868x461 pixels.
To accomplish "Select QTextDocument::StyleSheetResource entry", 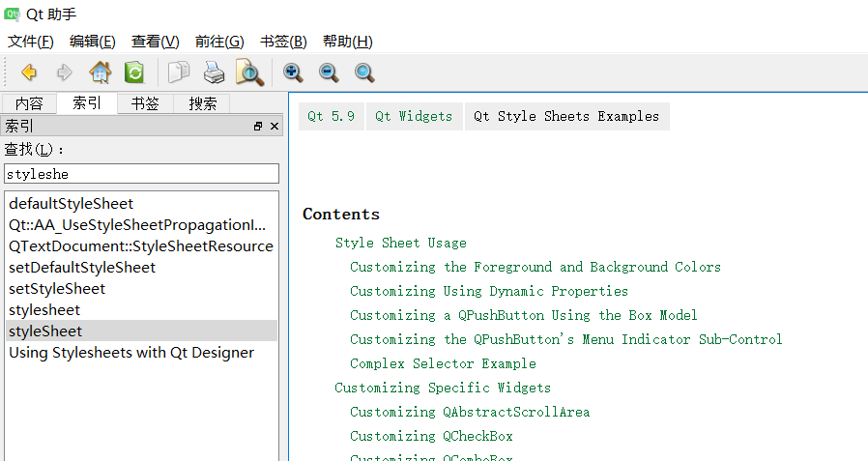I will [x=142, y=246].
